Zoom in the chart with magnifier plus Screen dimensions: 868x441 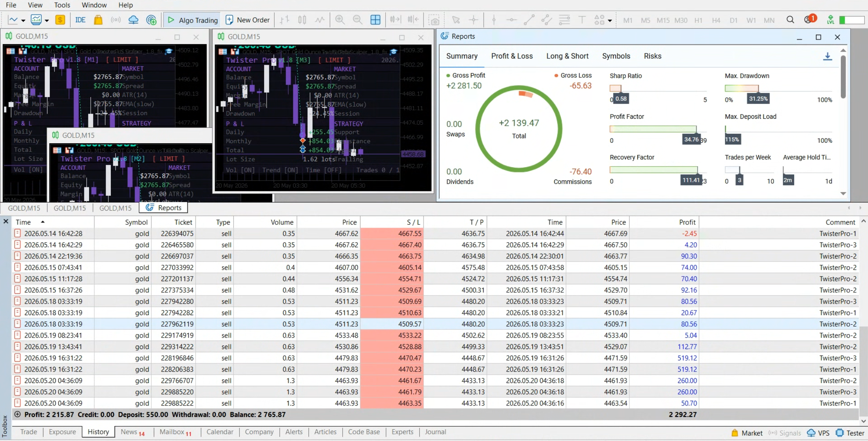click(x=340, y=20)
